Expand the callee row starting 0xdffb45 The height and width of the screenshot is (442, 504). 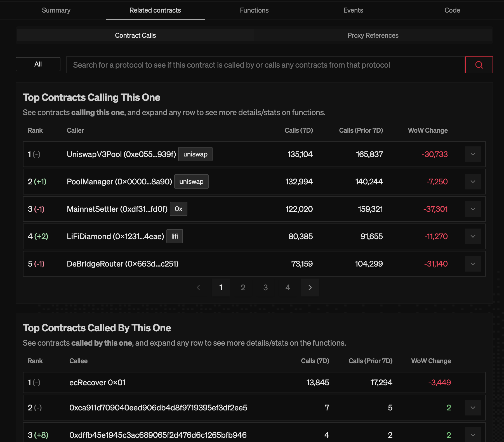point(473,435)
